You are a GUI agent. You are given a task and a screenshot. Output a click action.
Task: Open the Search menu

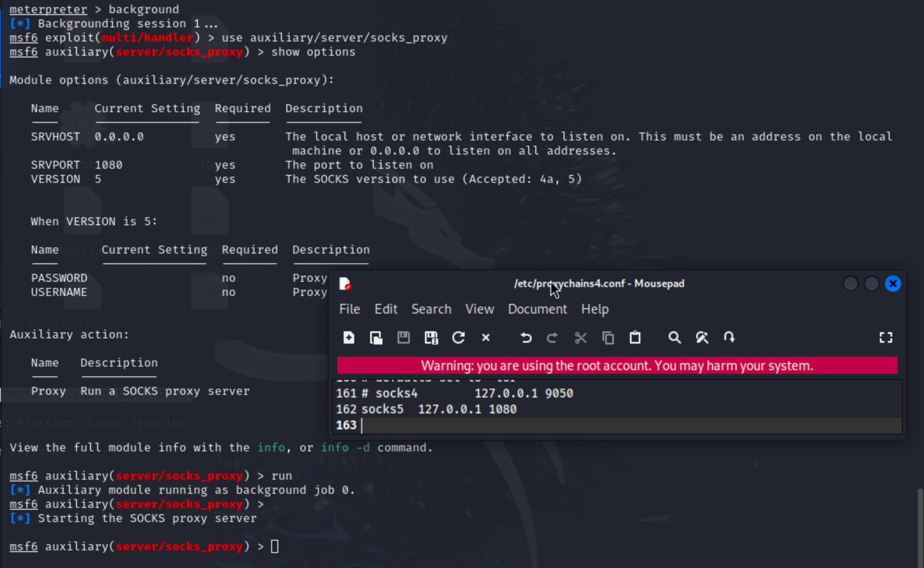tap(432, 309)
